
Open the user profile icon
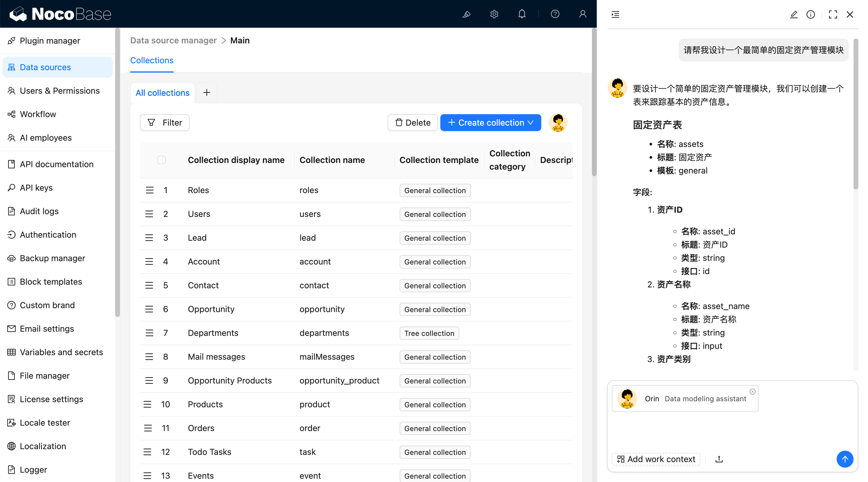pyautogui.click(x=583, y=14)
